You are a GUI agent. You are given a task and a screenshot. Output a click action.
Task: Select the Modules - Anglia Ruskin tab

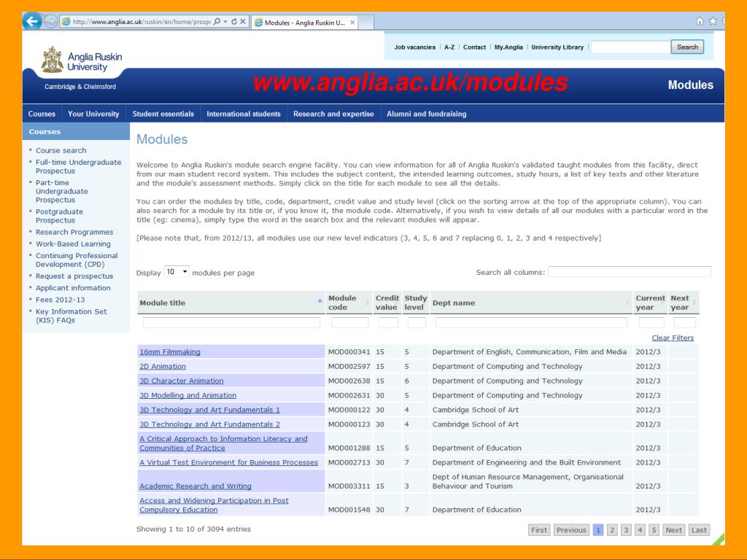304,23
